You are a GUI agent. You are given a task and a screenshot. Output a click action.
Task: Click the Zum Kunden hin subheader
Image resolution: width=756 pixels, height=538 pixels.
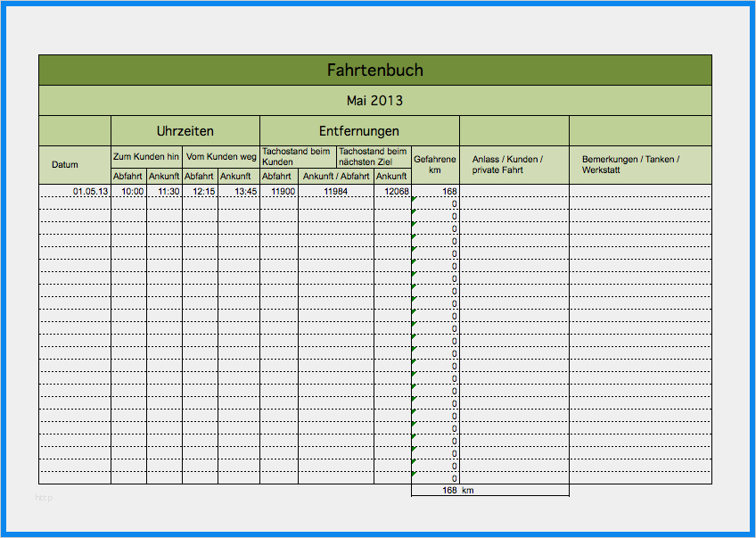145,155
